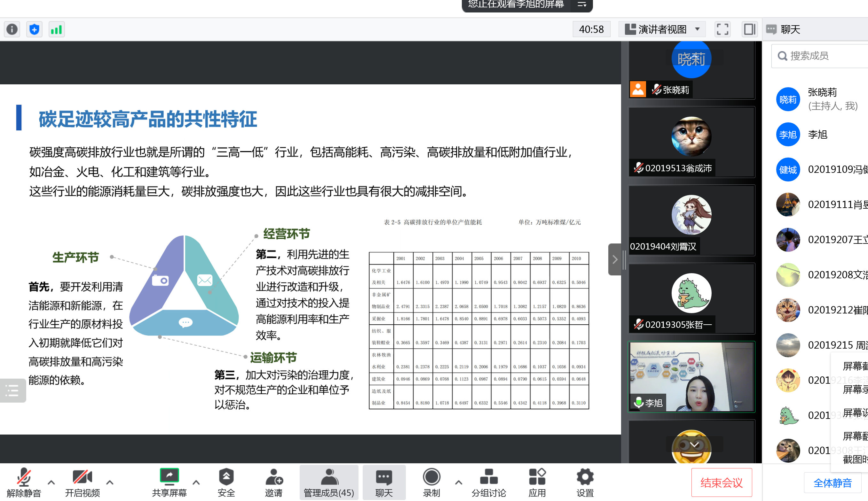868x501 pixels.
Task: Click the meeting info icon
Action: click(12, 29)
